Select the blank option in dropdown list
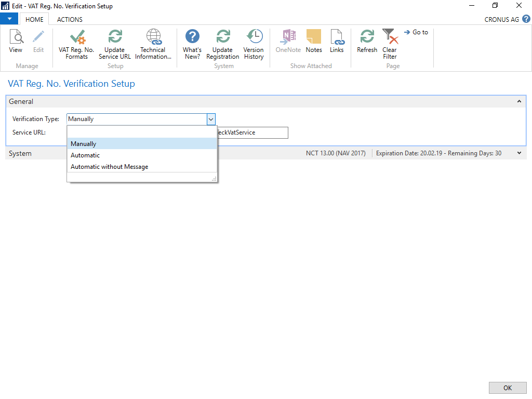 tap(142, 132)
